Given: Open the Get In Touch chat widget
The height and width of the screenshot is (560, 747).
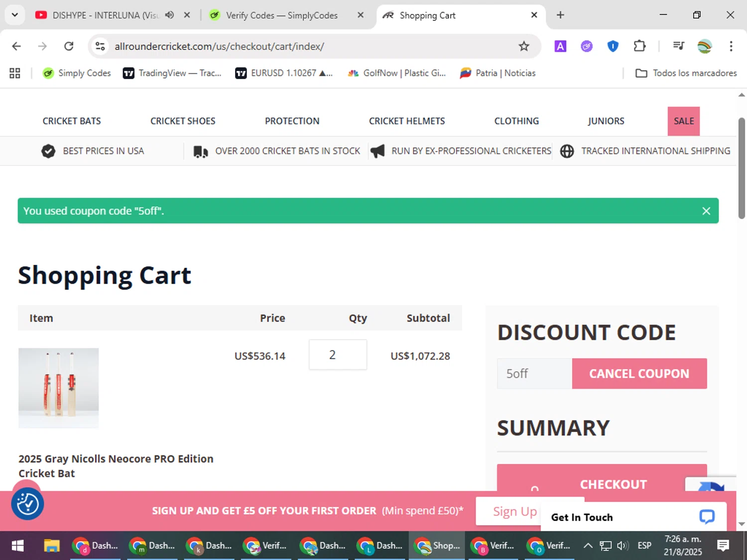Looking at the screenshot, I should (633, 517).
